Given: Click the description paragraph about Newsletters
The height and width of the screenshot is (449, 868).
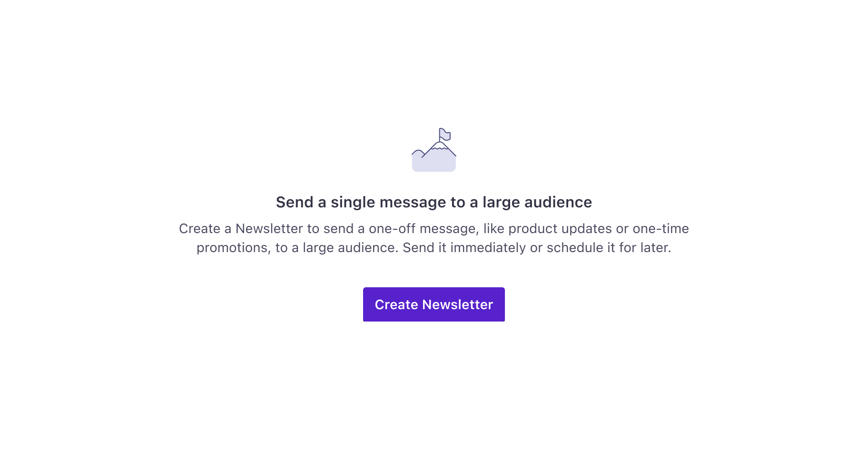Looking at the screenshot, I should click(x=434, y=238).
